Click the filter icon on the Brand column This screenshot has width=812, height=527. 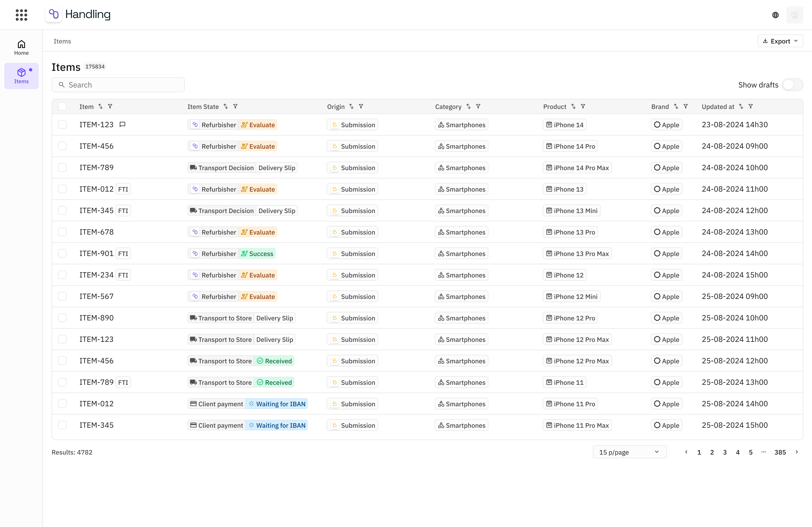click(x=686, y=106)
